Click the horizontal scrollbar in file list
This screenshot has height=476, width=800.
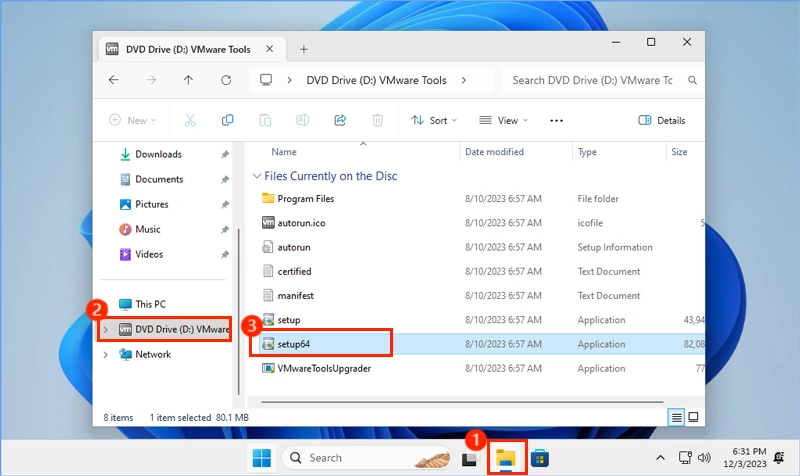(x=462, y=402)
